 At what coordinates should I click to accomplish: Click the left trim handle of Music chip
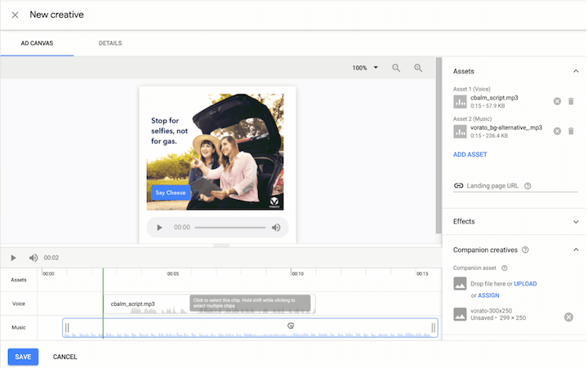coord(67,328)
